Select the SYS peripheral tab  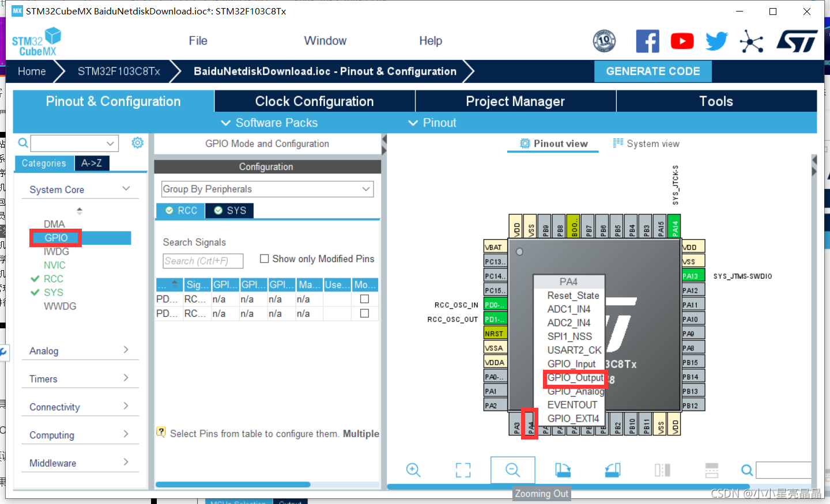[x=230, y=211]
